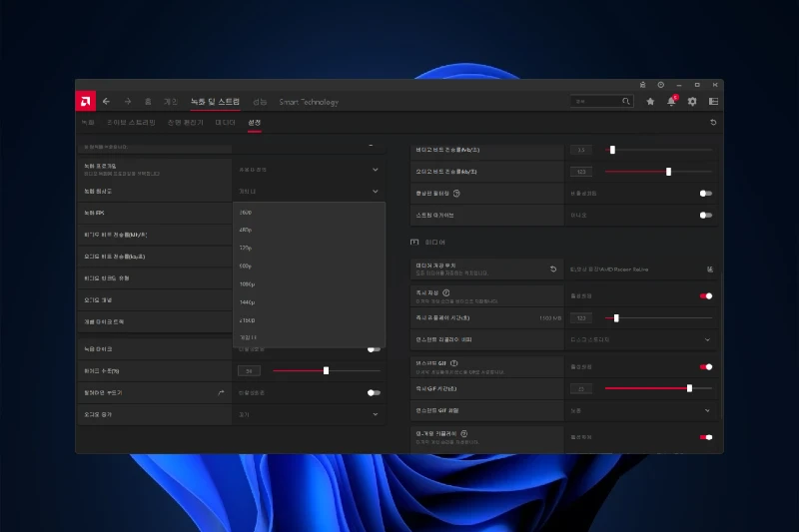
Task: Expand the audio boost dropdown
Action: pyautogui.click(x=376, y=413)
